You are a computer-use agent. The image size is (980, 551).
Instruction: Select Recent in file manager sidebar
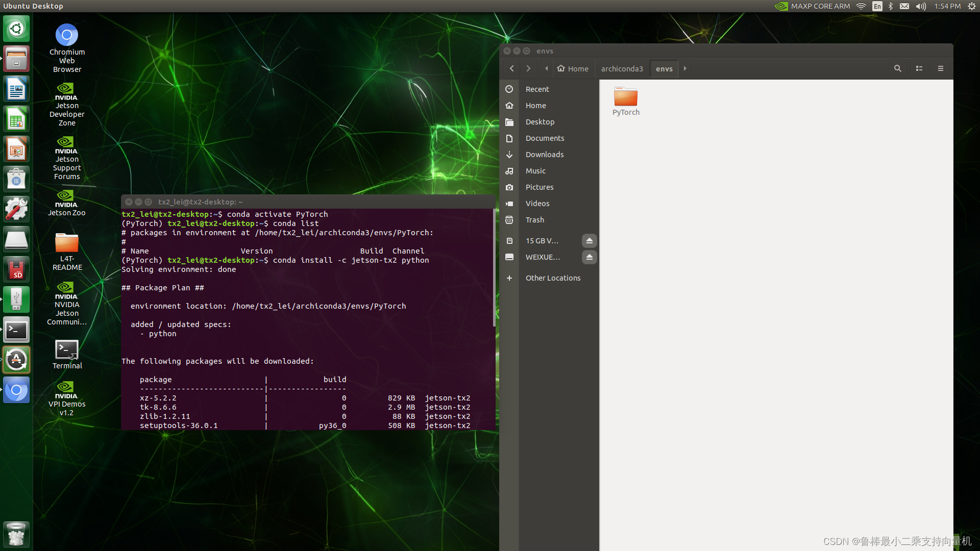pyautogui.click(x=537, y=88)
